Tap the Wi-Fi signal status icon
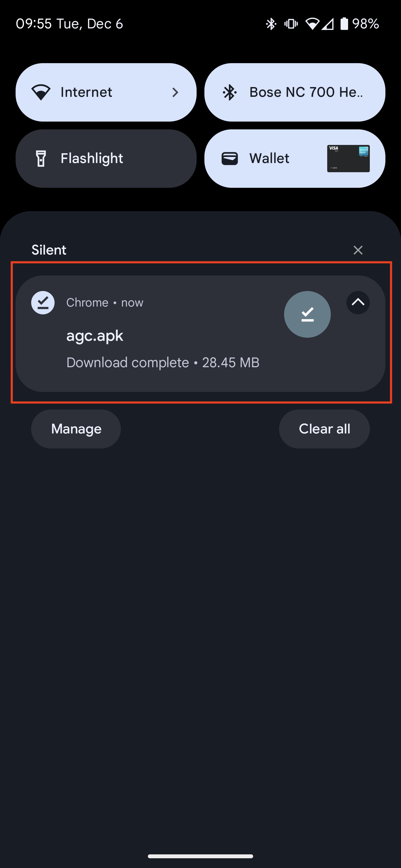Screen dimensions: 401x868 (312, 24)
